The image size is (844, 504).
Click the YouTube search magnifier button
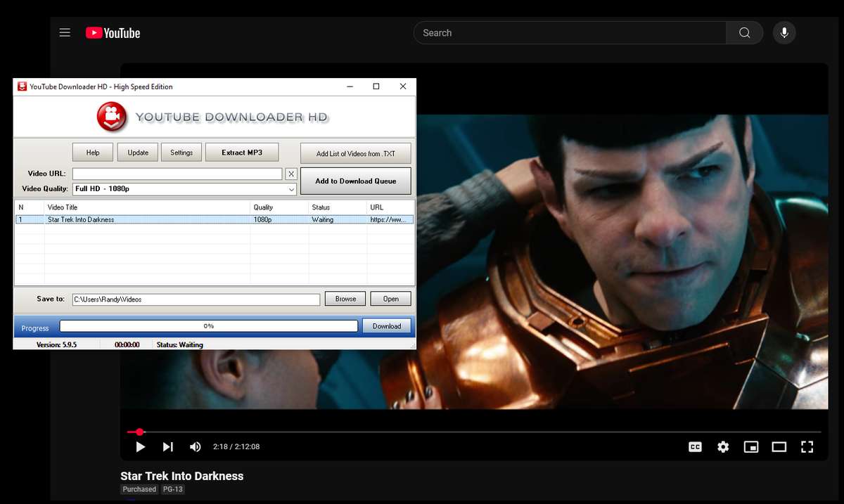pos(744,33)
